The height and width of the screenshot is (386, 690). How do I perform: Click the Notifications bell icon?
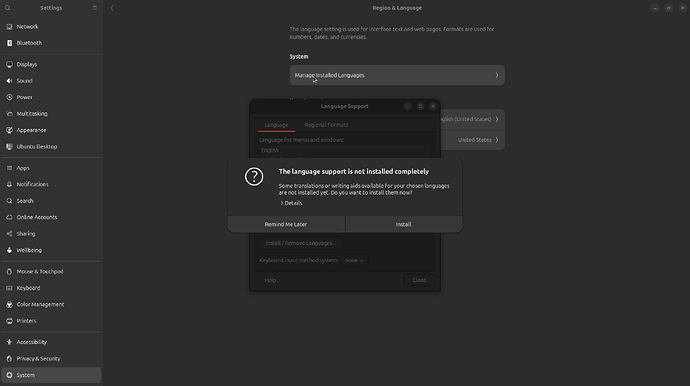pyautogui.click(x=9, y=184)
